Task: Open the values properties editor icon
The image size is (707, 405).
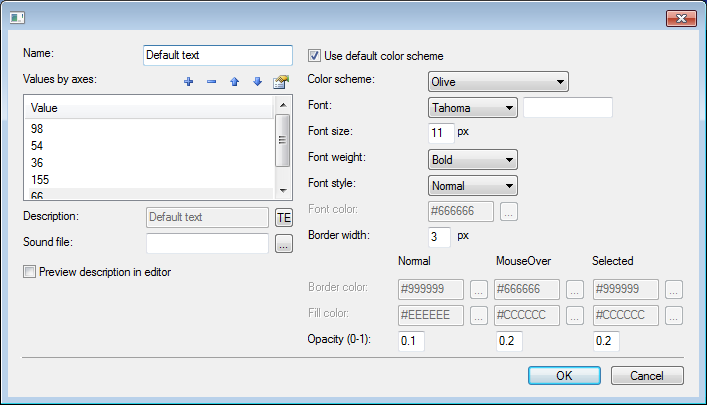Action: pos(280,82)
